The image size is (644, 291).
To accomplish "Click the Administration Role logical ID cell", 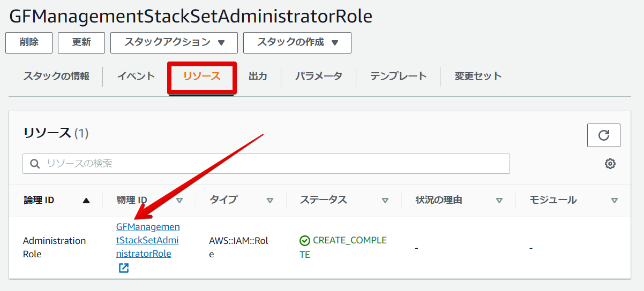I will tap(54, 247).
